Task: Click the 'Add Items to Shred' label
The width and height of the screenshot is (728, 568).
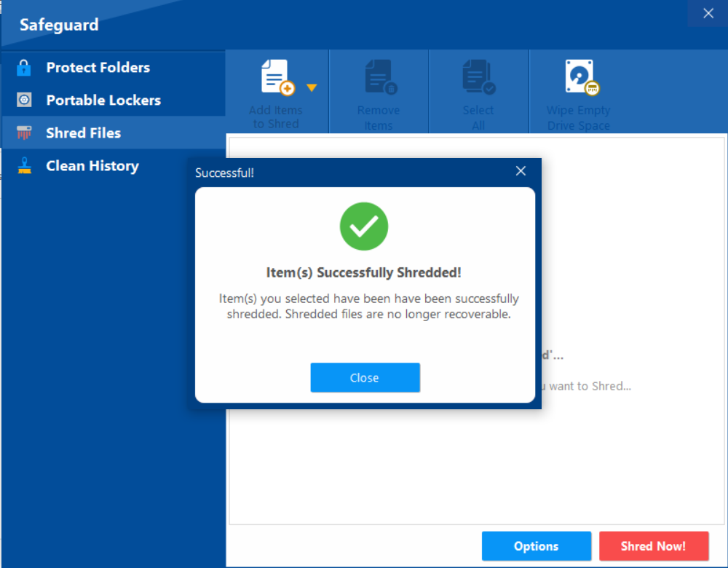Action: pos(276,117)
